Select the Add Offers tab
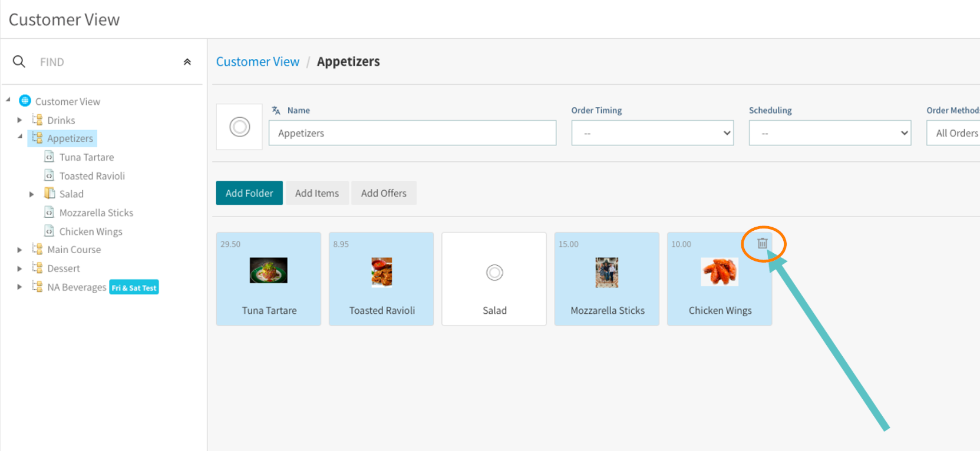The height and width of the screenshot is (451, 980). (x=384, y=193)
